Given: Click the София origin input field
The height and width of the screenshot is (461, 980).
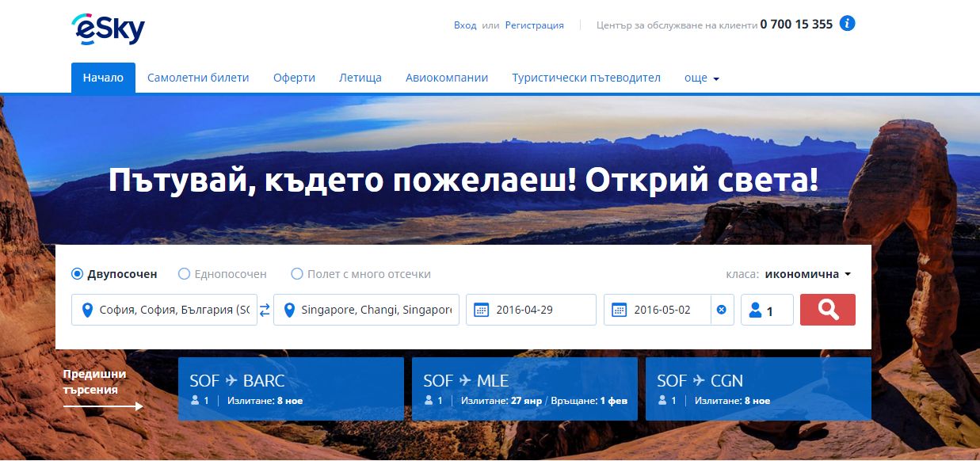Looking at the screenshot, I should tap(174, 310).
